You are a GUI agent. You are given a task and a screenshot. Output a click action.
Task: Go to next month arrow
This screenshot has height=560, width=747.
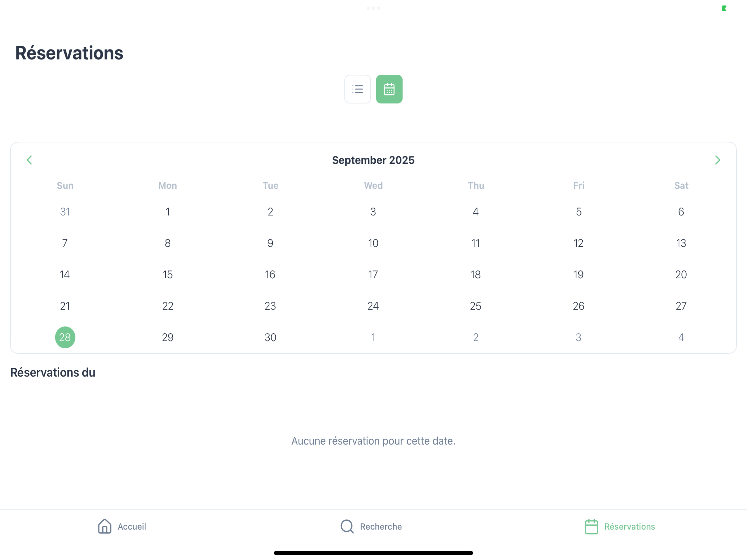point(718,160)
